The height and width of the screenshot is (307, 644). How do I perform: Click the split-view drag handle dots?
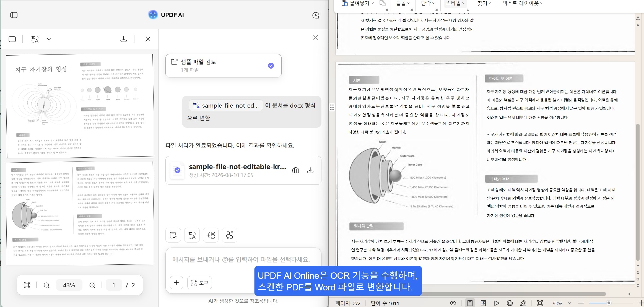click(x=332, y=107)
